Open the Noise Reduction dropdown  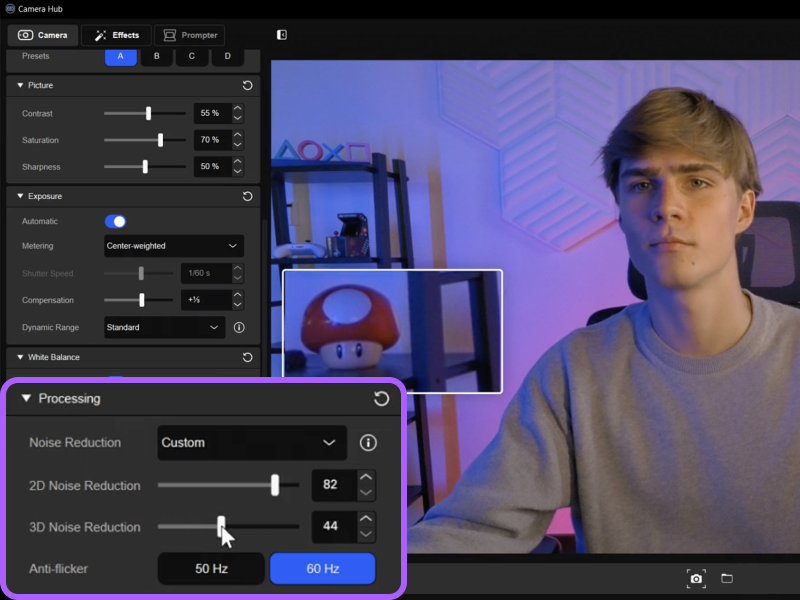[252, 442]
